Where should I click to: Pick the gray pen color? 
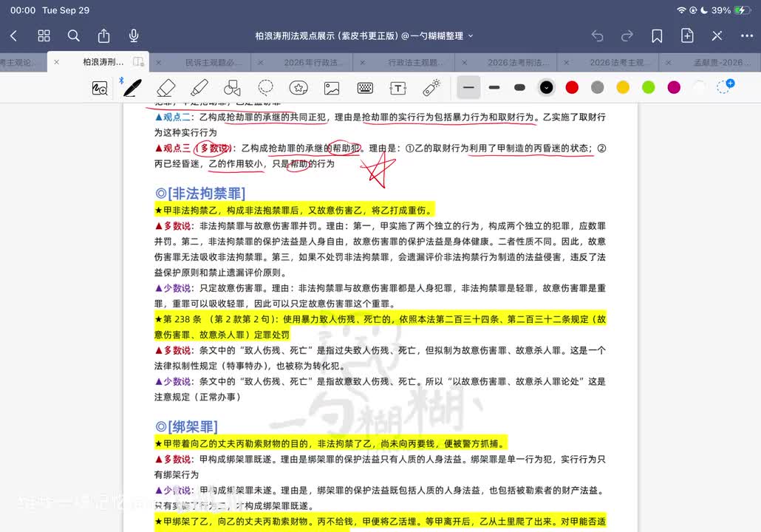[598, 87]
